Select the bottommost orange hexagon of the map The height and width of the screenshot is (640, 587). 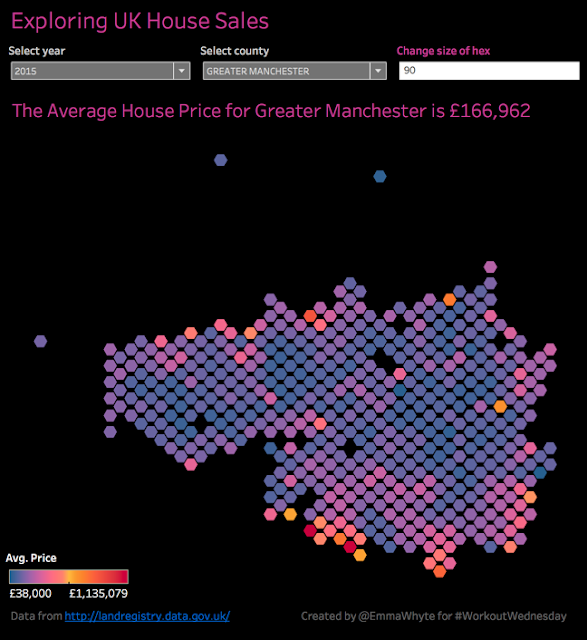440,571
